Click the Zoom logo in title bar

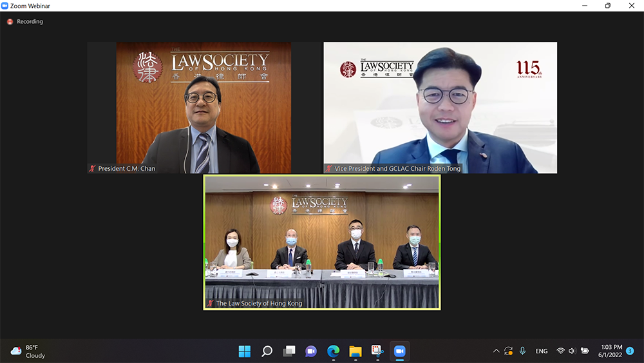[5, 6]
